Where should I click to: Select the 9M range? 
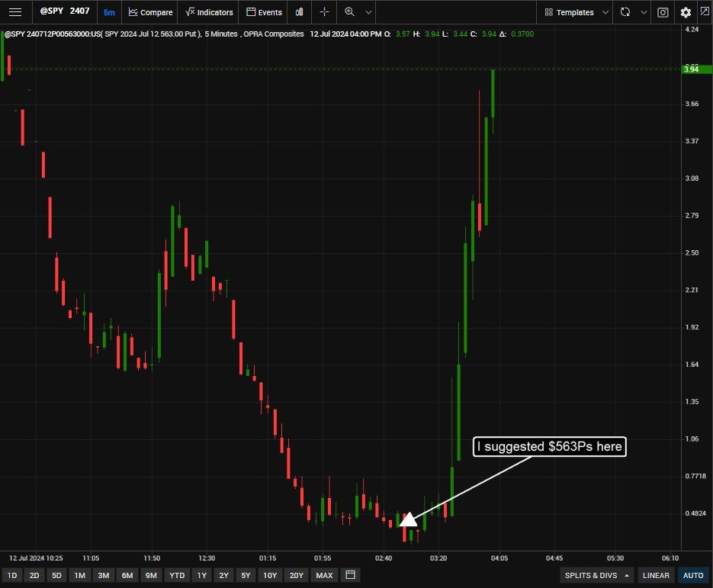pos(151,575)
